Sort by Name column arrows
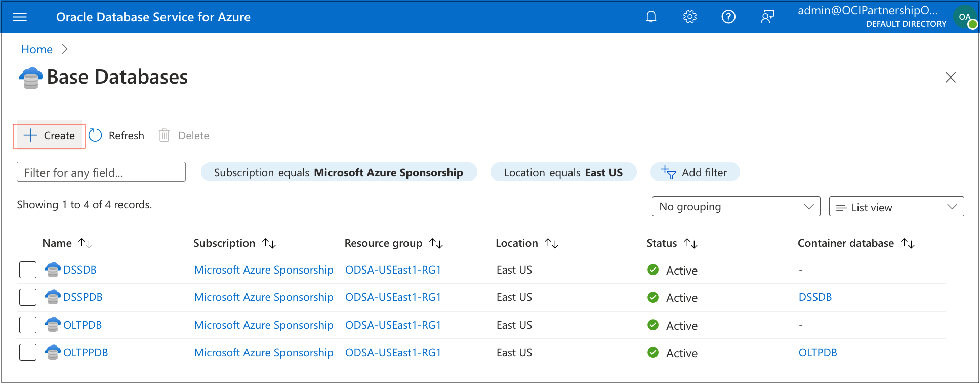The width and height of the screenshot is (980, 385). (85, 244)
